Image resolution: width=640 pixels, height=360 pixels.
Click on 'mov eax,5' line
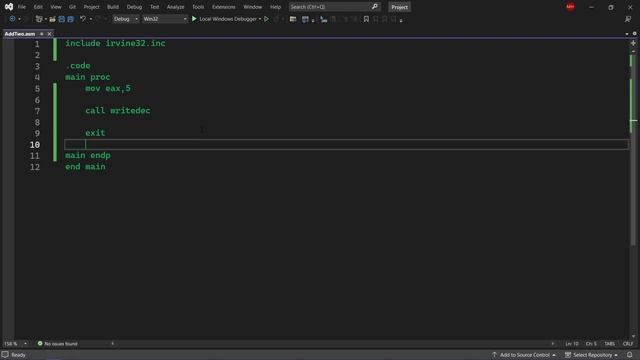pos(108,88)
